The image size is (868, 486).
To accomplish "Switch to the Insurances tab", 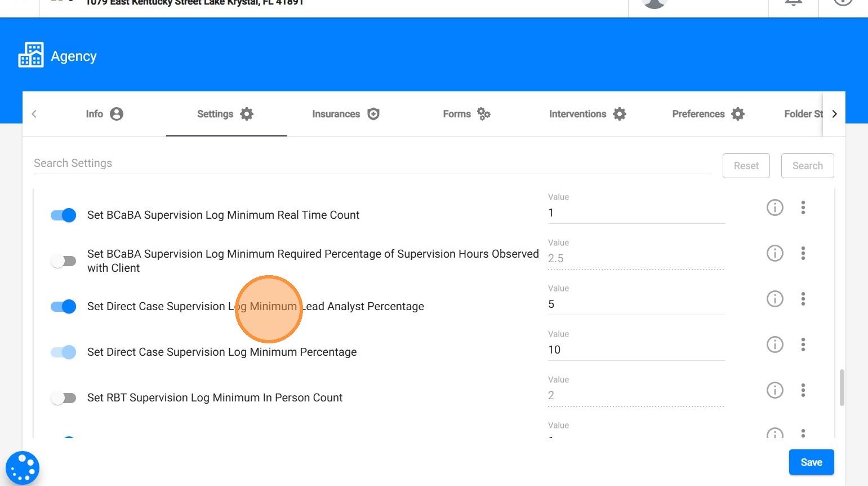I will click(345, 114).
